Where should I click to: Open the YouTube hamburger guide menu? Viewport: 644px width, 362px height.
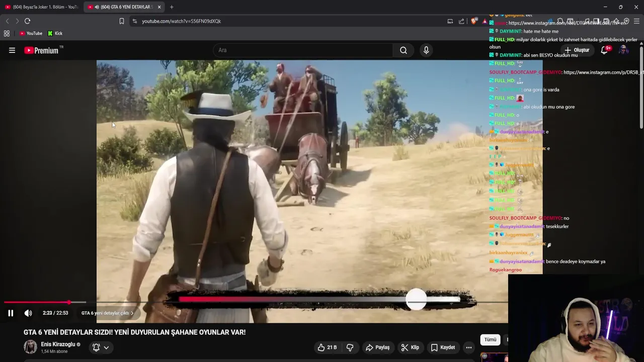click(x=12, y=50)
